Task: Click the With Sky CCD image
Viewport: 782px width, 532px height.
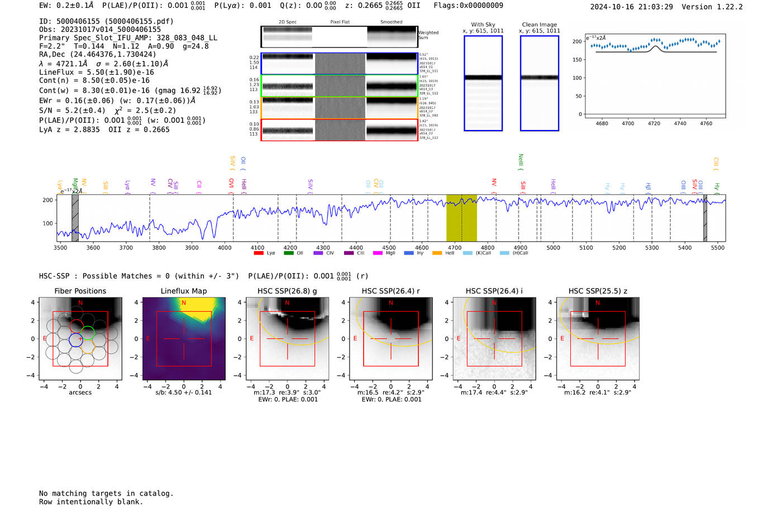Action: pos(483,83)
